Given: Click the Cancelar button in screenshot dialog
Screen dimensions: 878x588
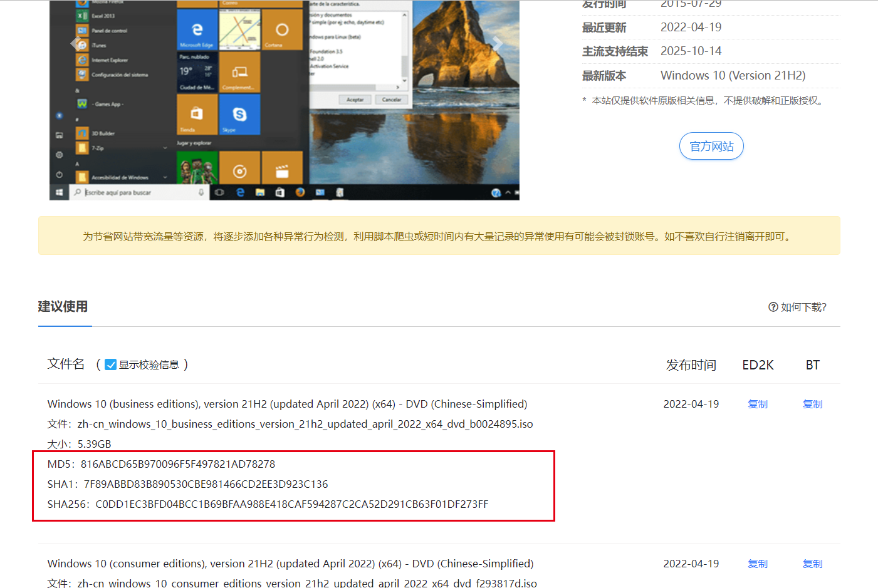Looking at the screenshot, I should pos(392,100).
